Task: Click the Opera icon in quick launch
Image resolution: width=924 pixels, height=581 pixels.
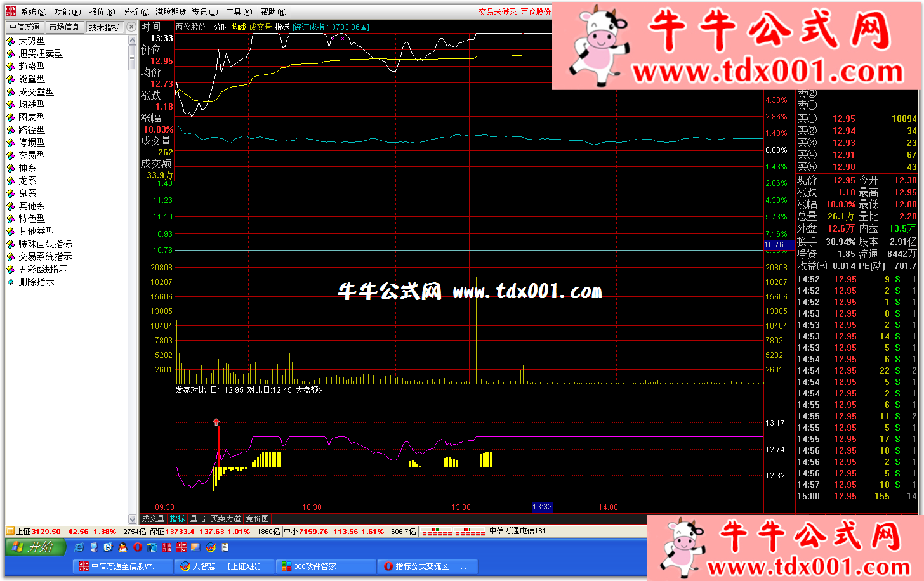Action: [138, 547]
